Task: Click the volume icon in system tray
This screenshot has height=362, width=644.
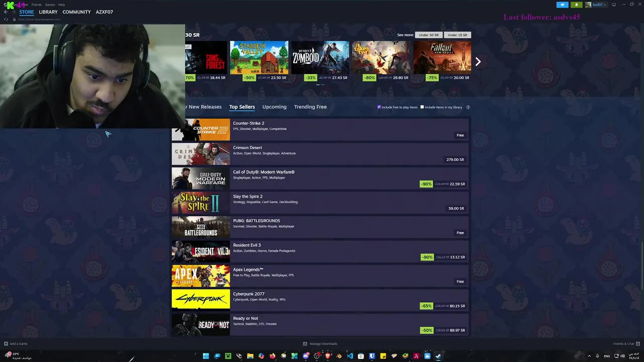Action: pyautogui.click(x=622, y=356)
